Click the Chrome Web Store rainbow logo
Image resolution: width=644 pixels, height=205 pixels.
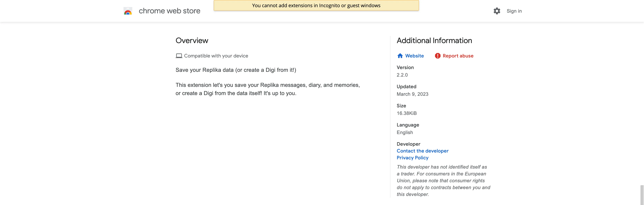pyautogui.click(x=128, y=11)
